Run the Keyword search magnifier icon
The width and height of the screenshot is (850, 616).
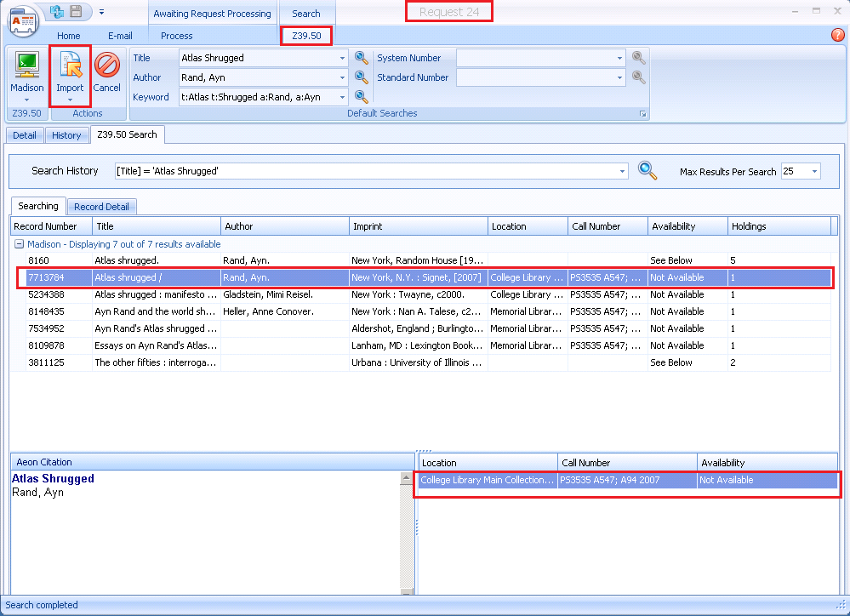point(362,97)
